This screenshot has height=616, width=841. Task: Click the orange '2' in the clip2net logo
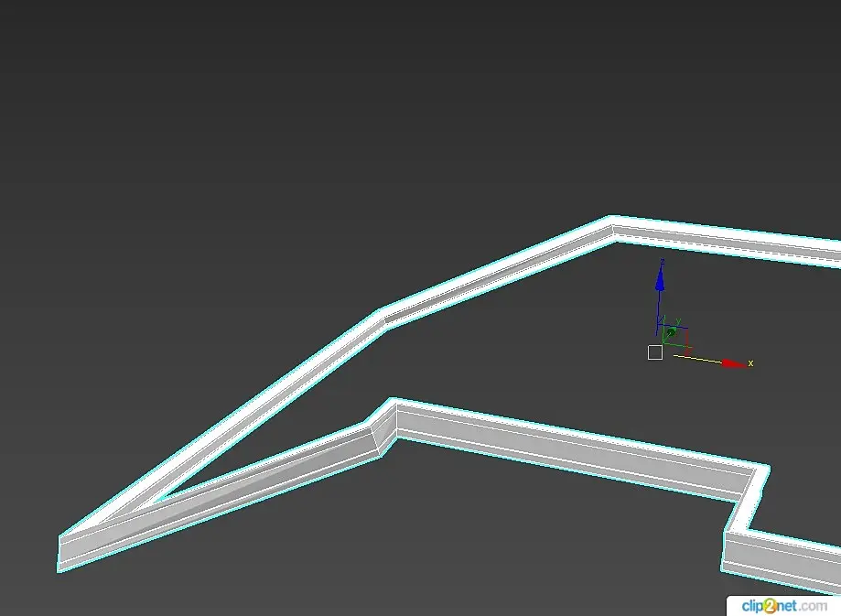click(x=771, y=606)
